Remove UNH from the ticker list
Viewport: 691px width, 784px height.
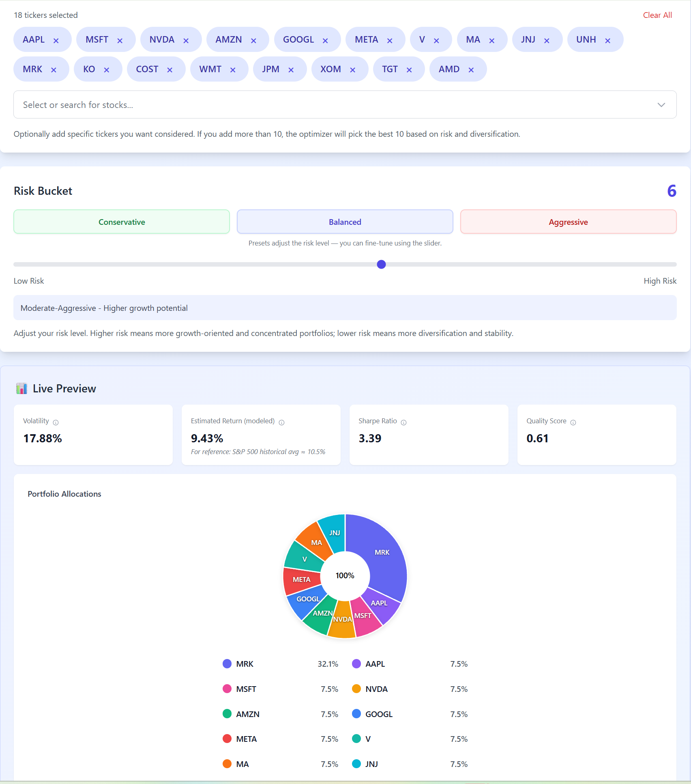(607, 39)
